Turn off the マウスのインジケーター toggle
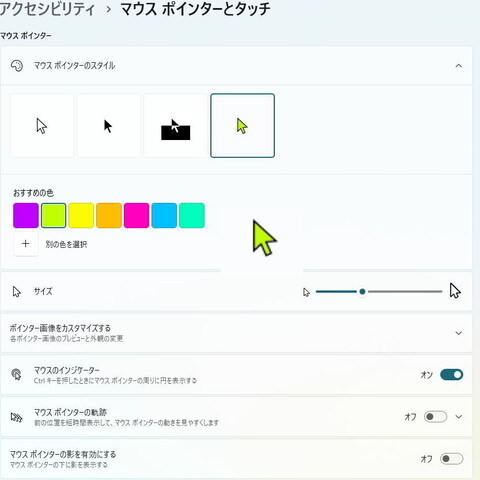Viewport: 480px width, 480px height. click(452, 375)
